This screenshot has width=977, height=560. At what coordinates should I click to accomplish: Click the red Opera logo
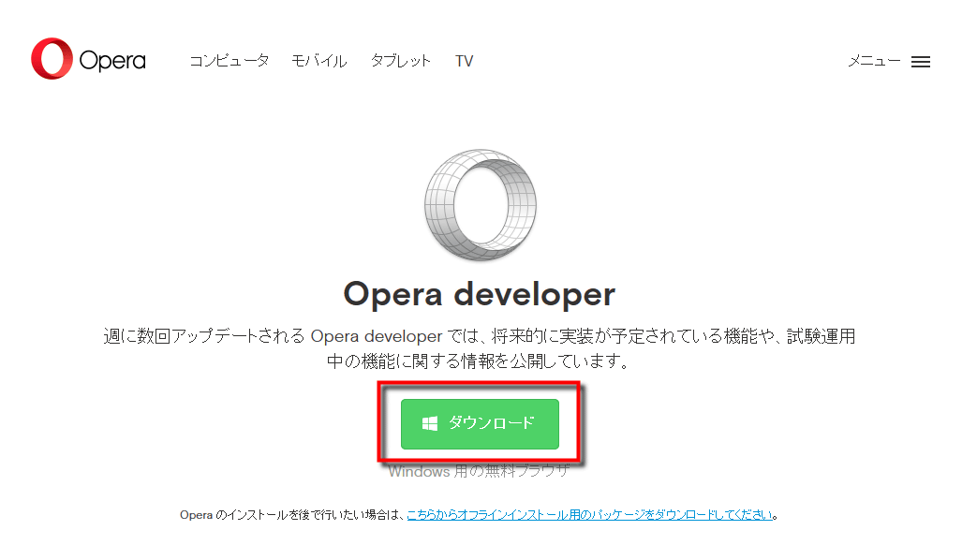pos(88,59)
